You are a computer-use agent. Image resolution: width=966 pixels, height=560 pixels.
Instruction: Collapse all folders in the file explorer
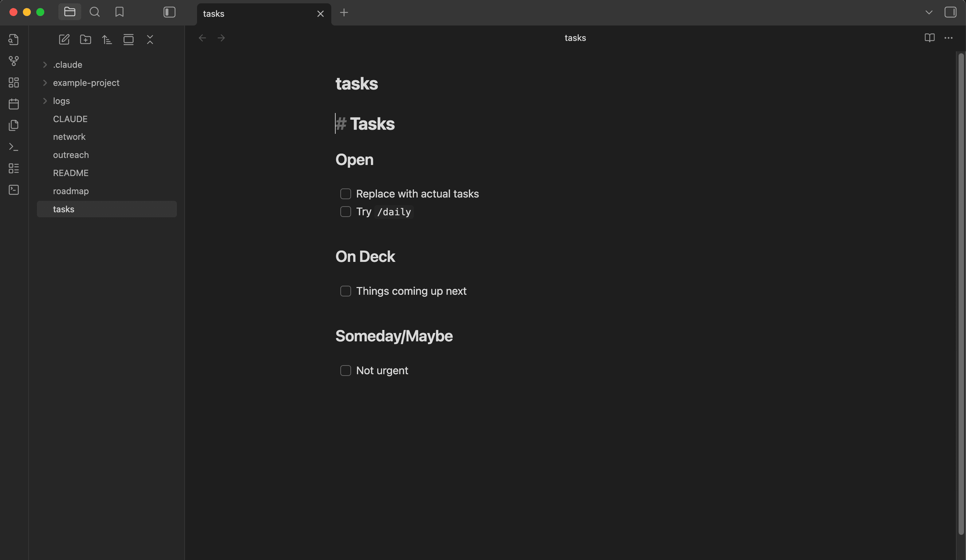pyautogui.click(x=150, y=40)
